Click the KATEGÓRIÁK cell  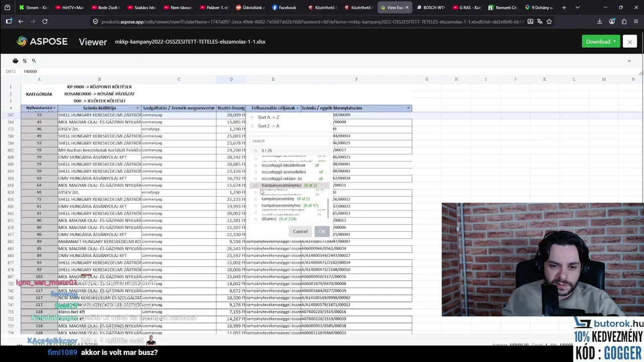click(39, 94)
